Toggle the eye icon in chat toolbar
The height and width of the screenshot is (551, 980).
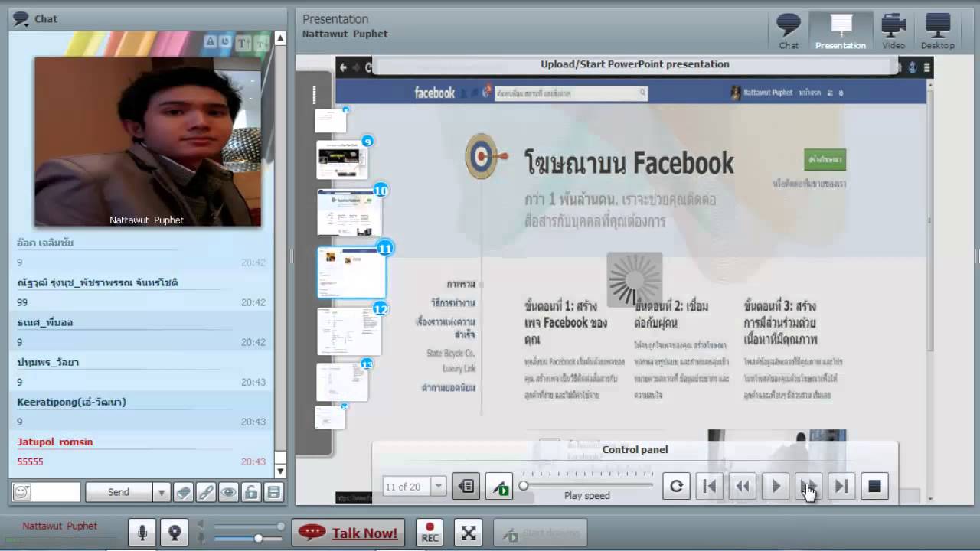tap(229, 492)
